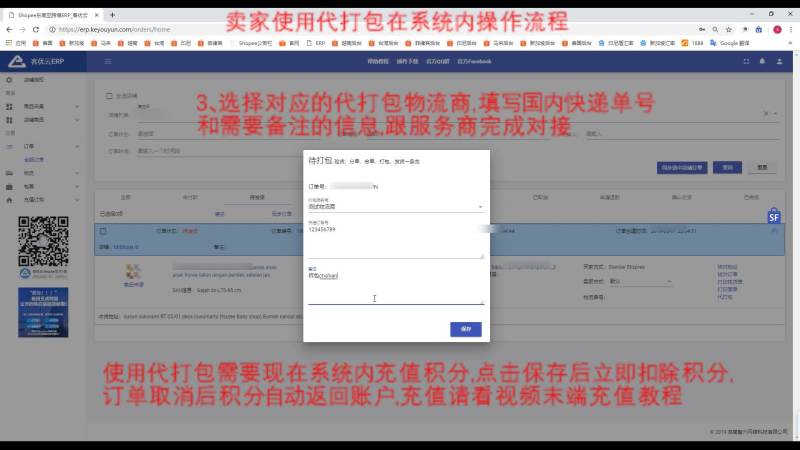The height and width of the screenshot is (450, 800).
Task: Tick the highlighted order row checkbox
Action: tap(103, 231)
